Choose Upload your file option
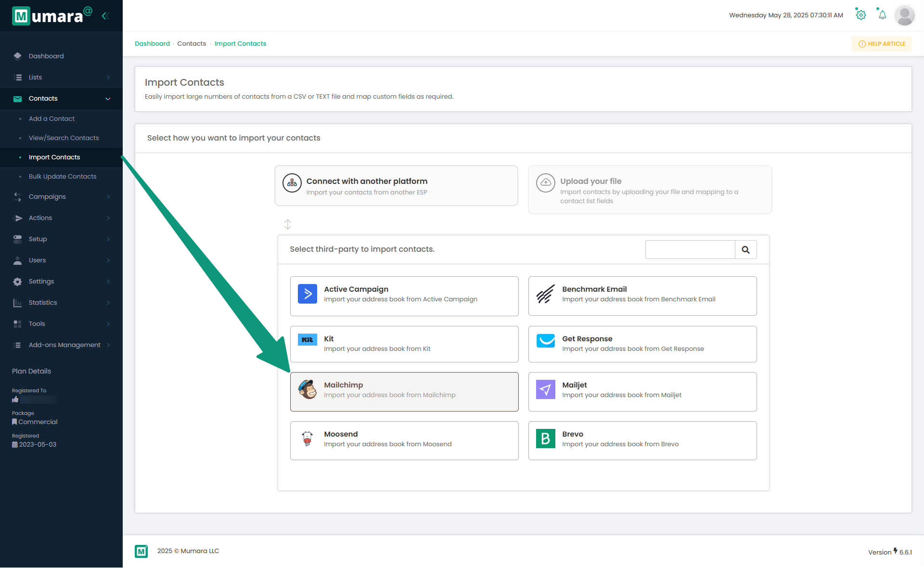This screenshot has width=924, height=568. click(650, 190)
